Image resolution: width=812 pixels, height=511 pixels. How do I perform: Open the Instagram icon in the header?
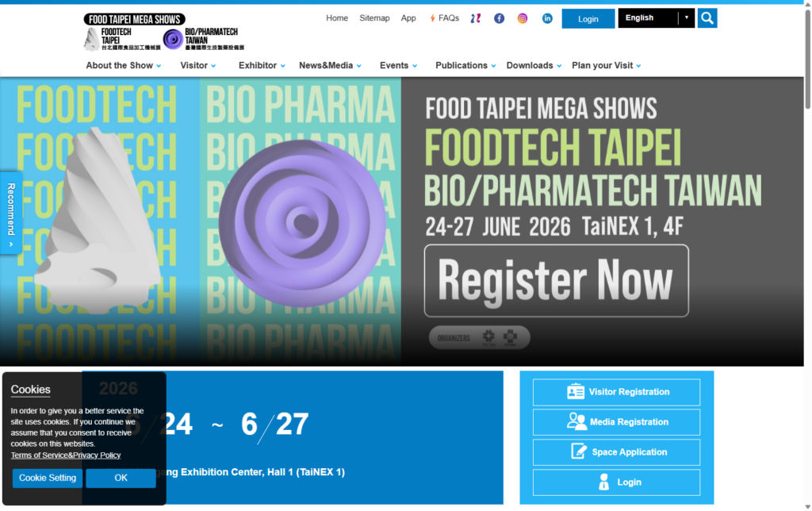click(523, 17)
